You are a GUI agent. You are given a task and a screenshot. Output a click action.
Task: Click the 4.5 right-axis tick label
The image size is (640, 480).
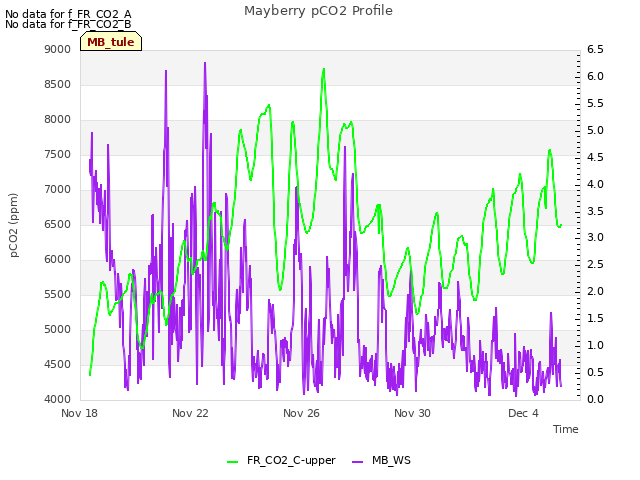[595, 157]
